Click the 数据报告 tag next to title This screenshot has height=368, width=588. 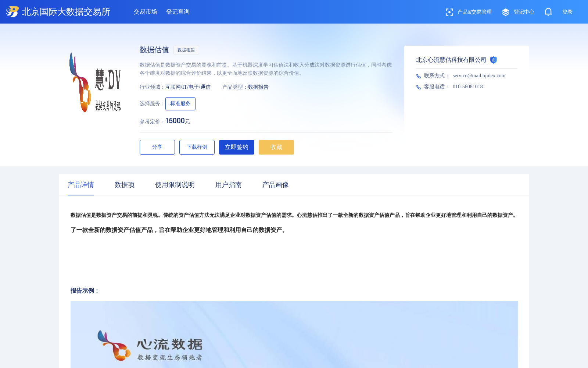[x=186, y=50]
